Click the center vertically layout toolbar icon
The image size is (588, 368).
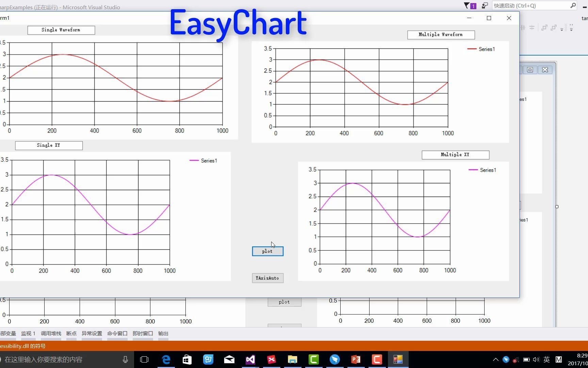click(532, 28)
